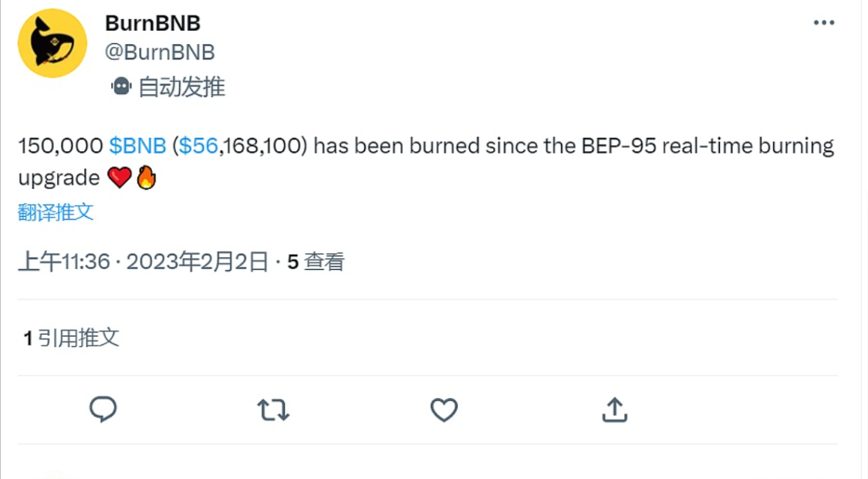Open the 1 引用推文 quote tweets
The height and width of the screenshot is (479, 868).
pyautogui.click(x=71, y=337)
